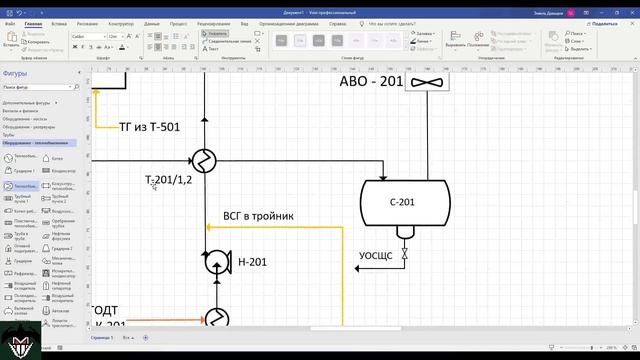Select the Cooling tower 2 shape
This screenshot has height=360, width=640.
[x=58, y=248]
